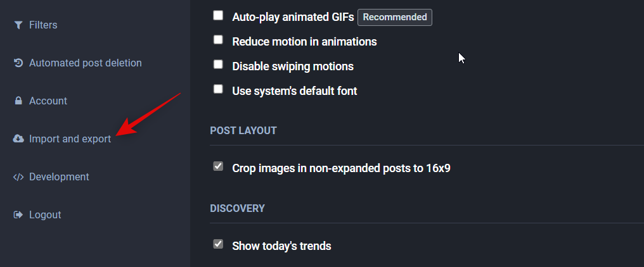Click the cloud download icon for Import and export
Viewport: 644px width, 267px height.
coord(18,139)
